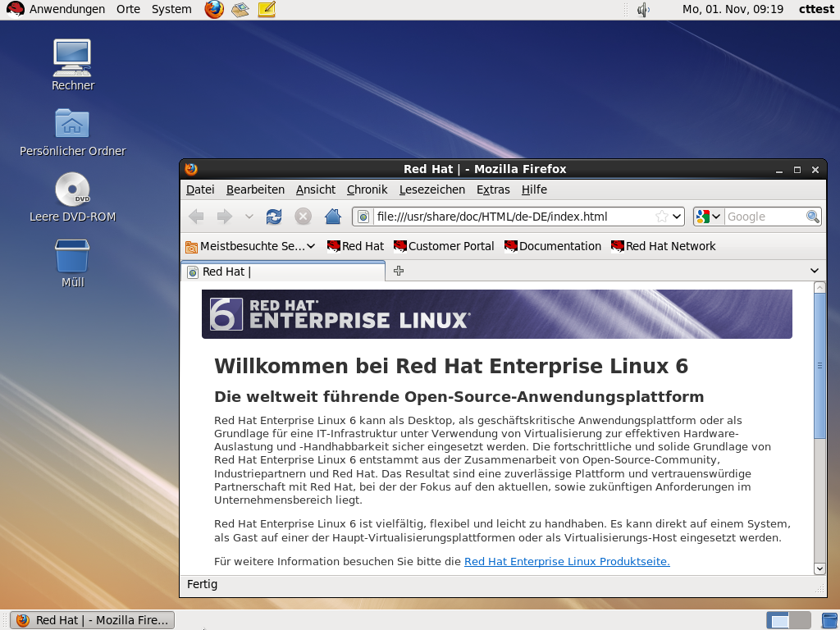Open the Orte panel menu
This screenshot has width=840, height=630.
(x=128, y=9)
